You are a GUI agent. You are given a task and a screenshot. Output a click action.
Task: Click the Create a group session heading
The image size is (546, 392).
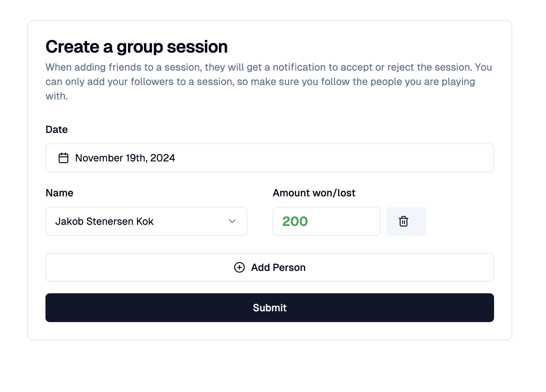pyautogui.click(x=137, y=47)
